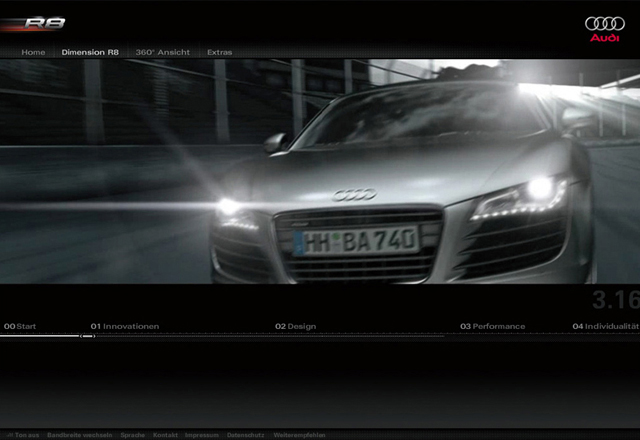Mute sound with Ton aus

(x=24, y=435)
